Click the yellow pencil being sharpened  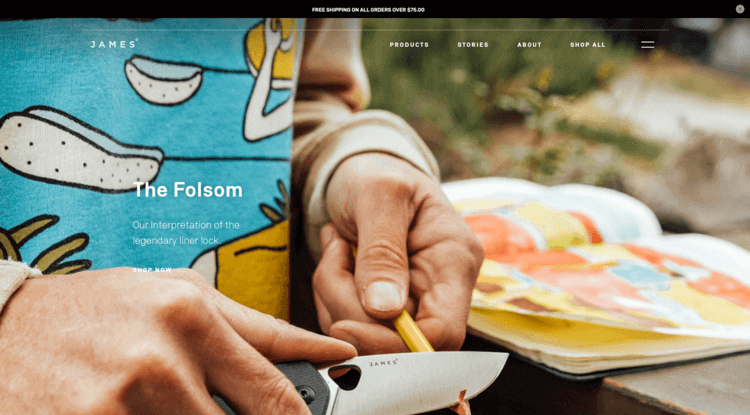(414, 332)
